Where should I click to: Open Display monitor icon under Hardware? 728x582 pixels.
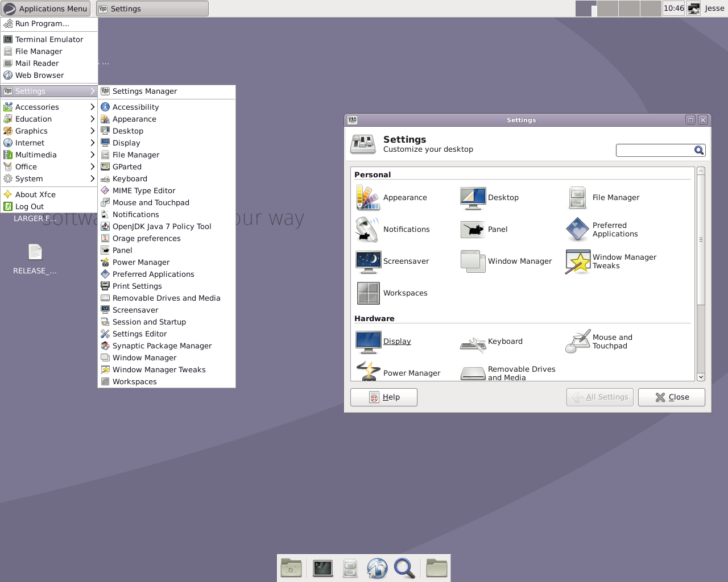(368, 341)
